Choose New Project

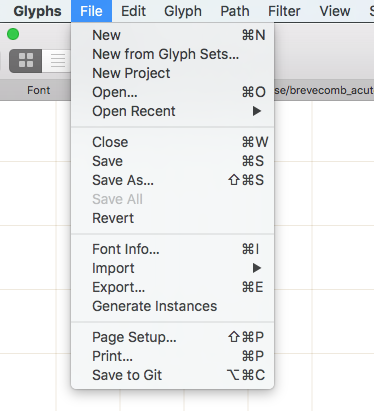173,73
